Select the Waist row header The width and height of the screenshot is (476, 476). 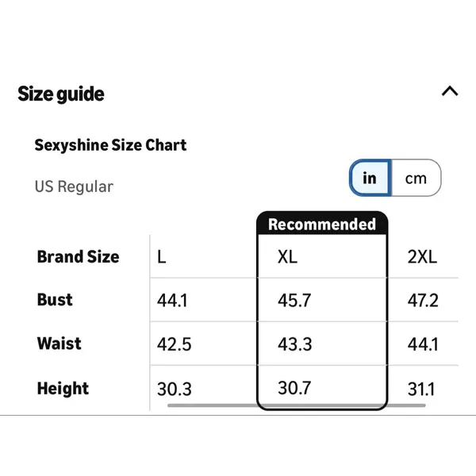point(59,344)
